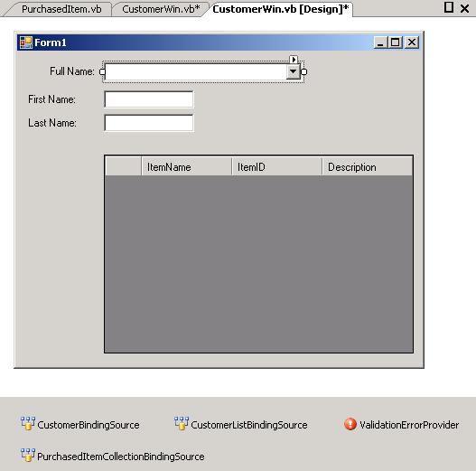476x471 pixels.
Task: Maximize the Form1 design window
Action: [x=395, y=42]
